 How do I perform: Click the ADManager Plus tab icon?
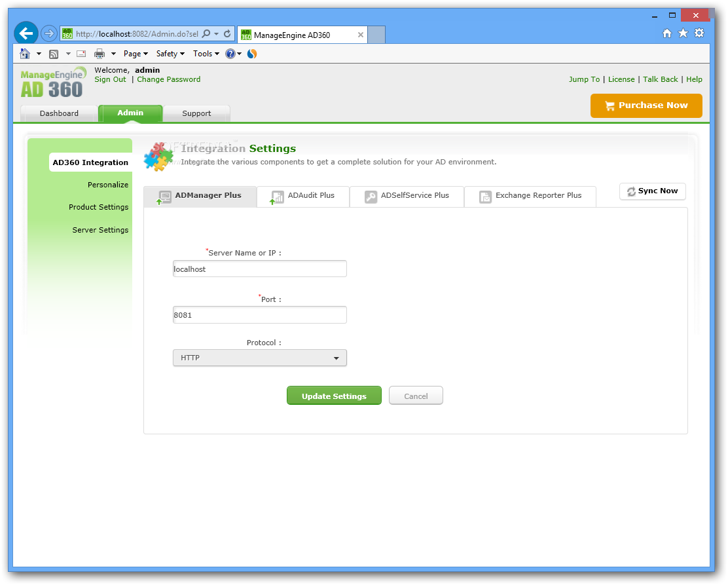pyautogui.click(x=164, y=197)
